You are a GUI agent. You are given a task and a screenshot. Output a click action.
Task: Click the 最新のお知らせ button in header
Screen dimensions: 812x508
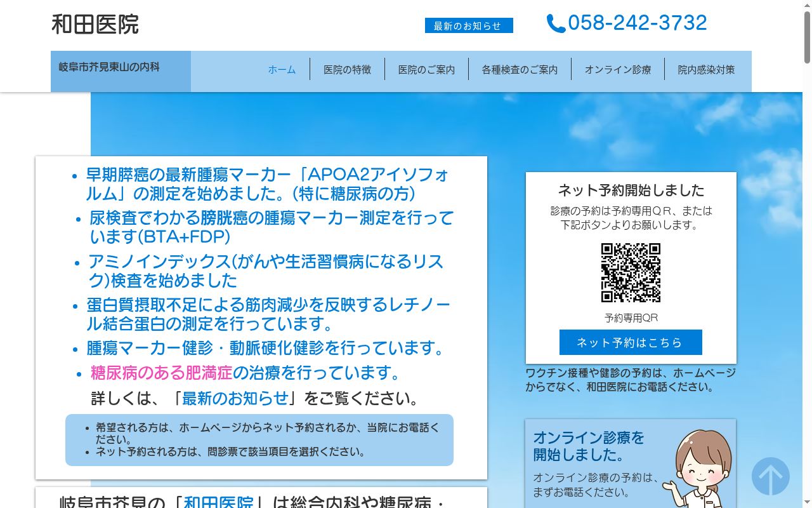469,25
